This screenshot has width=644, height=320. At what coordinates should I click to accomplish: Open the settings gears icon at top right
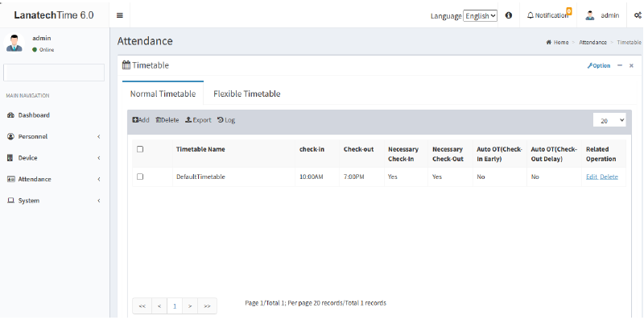(x=638, y=15)
